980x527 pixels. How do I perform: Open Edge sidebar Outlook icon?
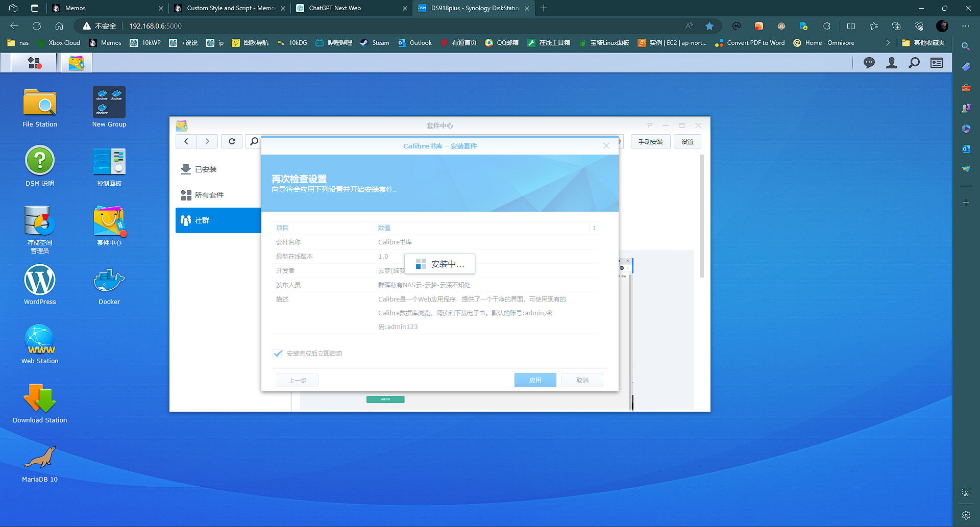966,148
